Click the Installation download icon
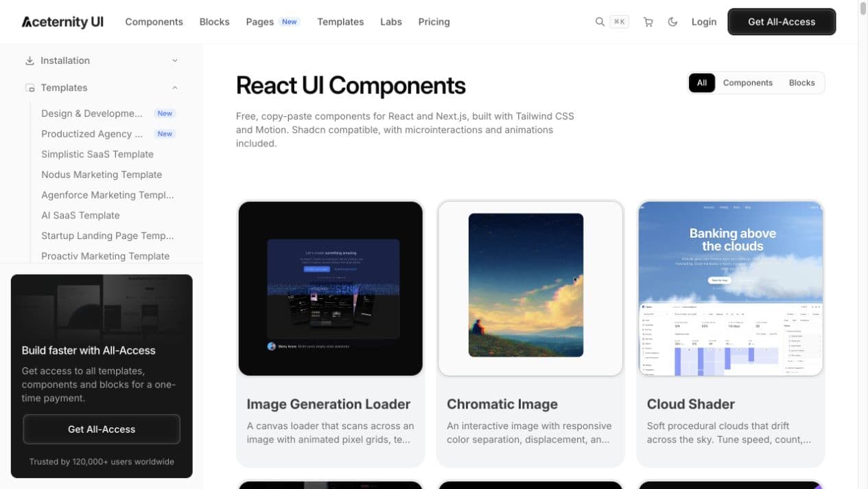 point(30,60)
